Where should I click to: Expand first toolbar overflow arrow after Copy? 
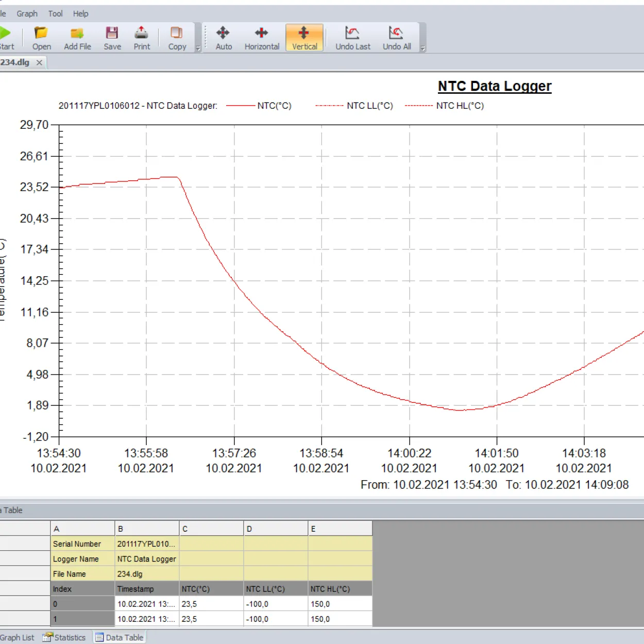[x=198, y=48]
